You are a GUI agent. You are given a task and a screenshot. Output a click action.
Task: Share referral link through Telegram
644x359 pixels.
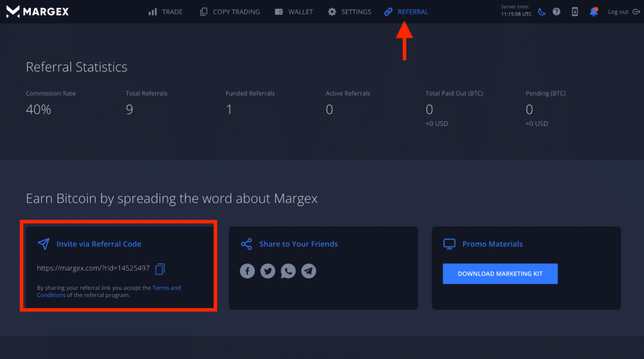click(x=308, y=271)
